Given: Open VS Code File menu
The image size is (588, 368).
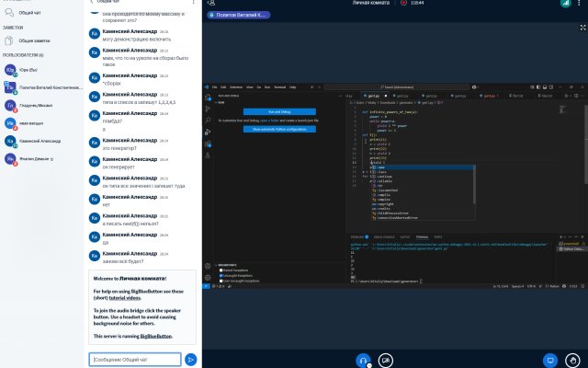Looking at the screenshot, I should pos(214,87).
